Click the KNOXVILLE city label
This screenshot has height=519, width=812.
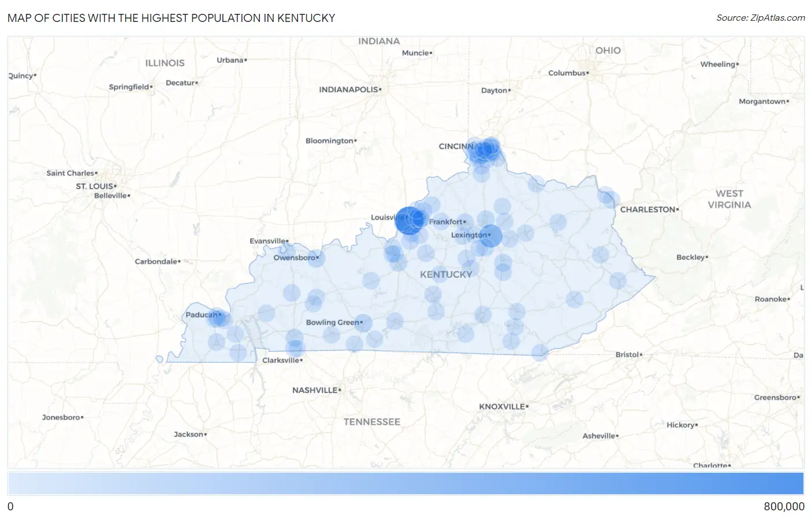click(x=502, y=406)
